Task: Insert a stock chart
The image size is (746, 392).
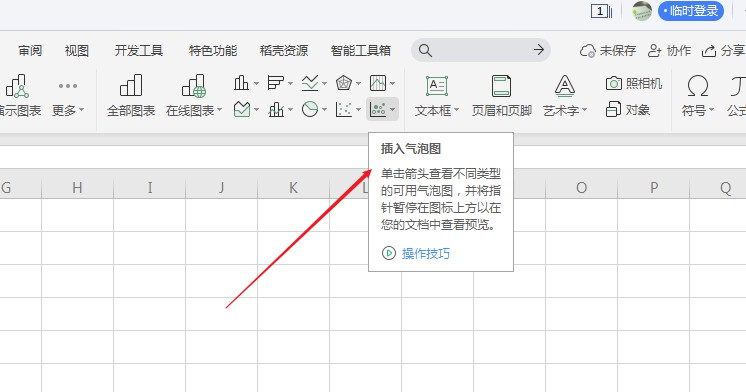Action: pyautogui.click(x=378, y=83)
